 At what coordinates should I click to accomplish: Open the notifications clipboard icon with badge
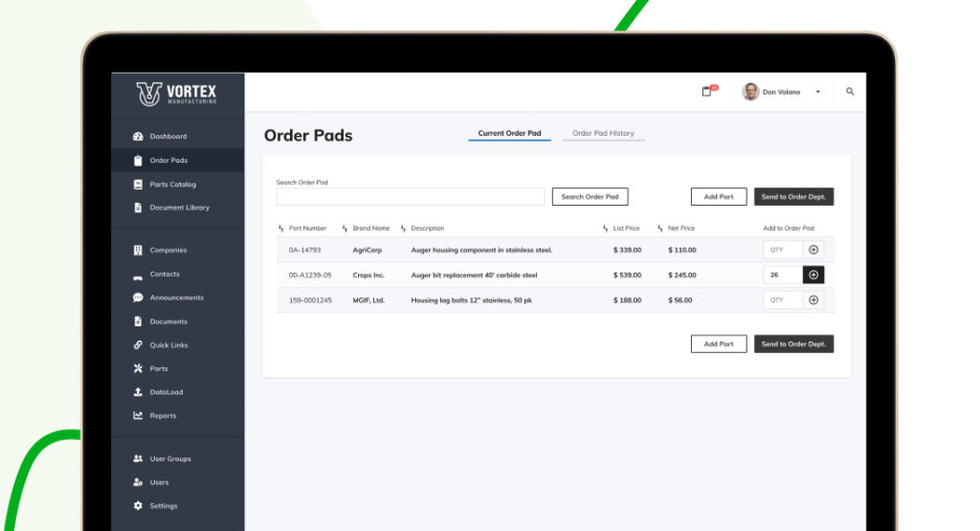707,92
